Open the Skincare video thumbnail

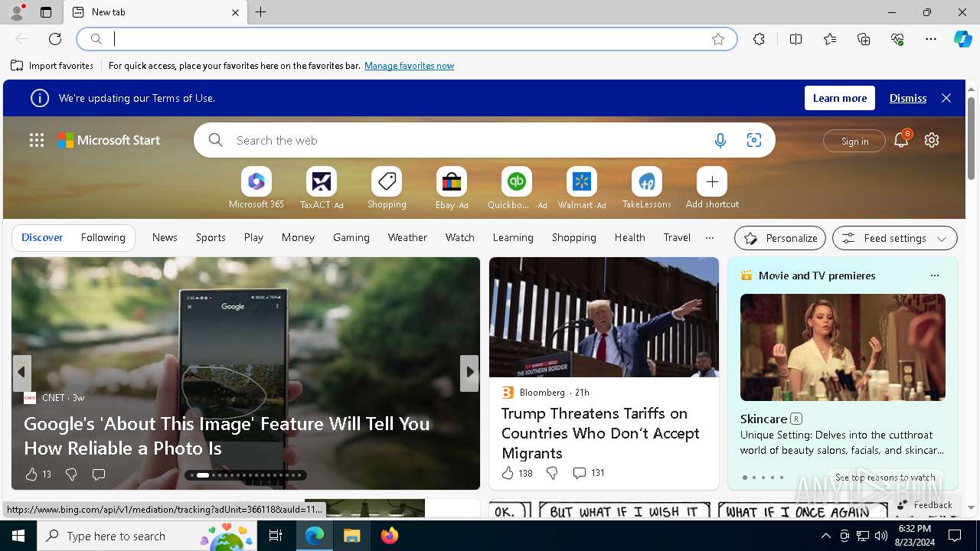pos(842,347)
